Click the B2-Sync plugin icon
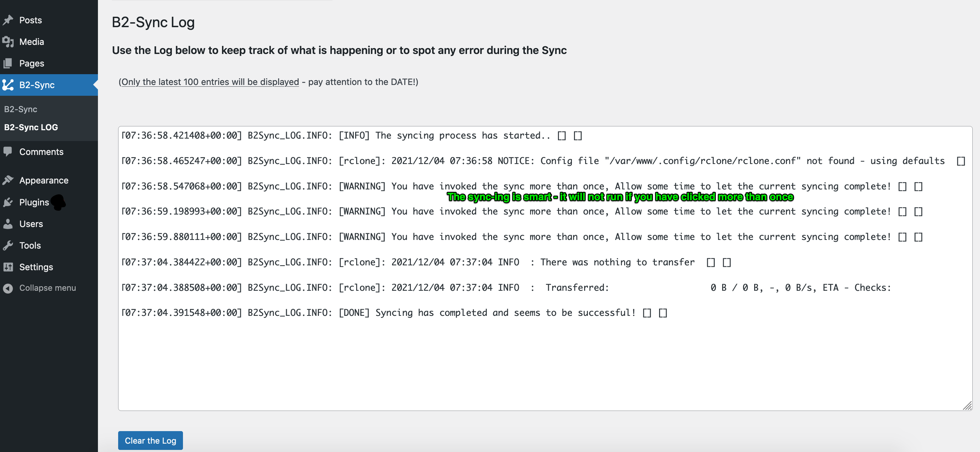 pos(8,85)
